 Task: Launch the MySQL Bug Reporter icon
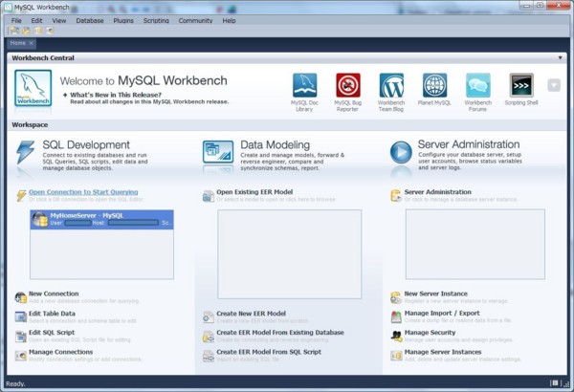click(x=348, y=85)
